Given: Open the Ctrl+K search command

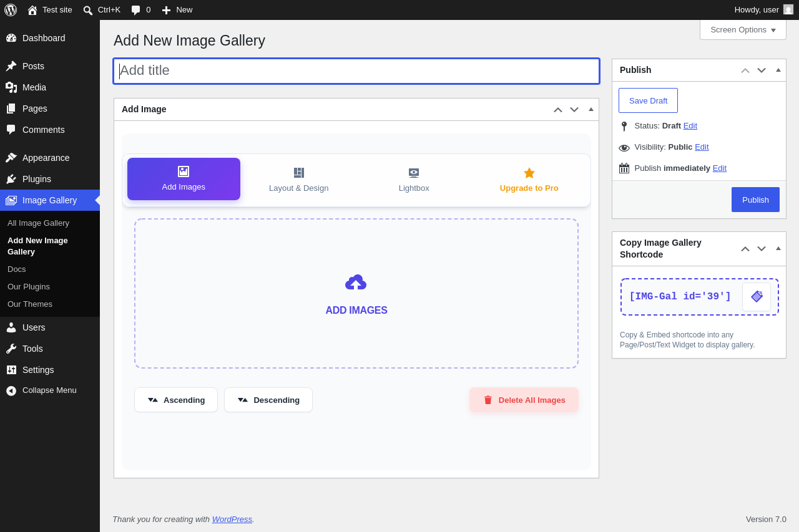Looking at the screenshot, I should (x=102, y=10).
